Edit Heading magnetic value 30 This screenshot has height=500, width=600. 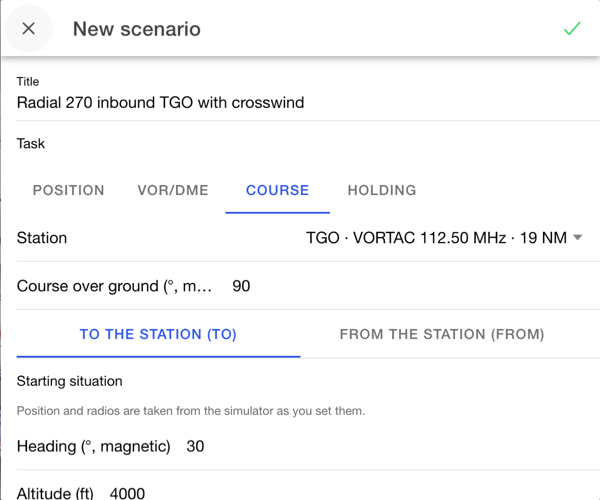point(195,446)
